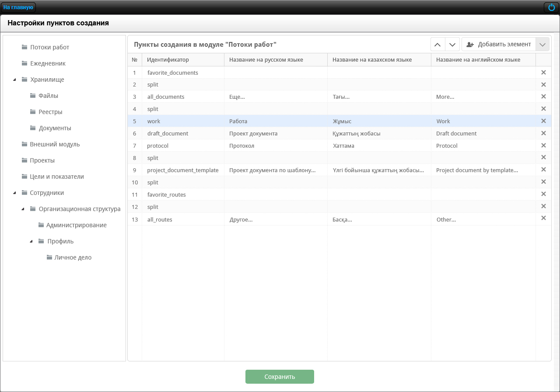Click the Хаттама cell
Viewport: 560px width, 392px height.
[x=379, y=146]
